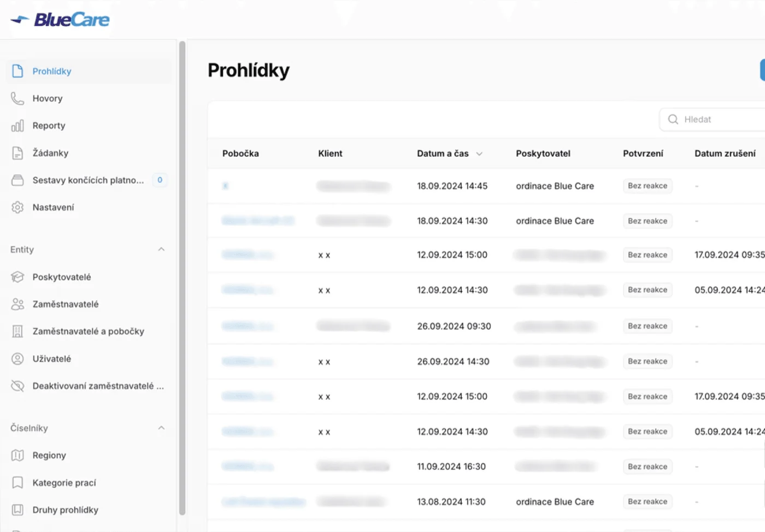Viewport: 765px width, 532px height.
Task: Click ordinace Blue Care in 18.09.2024 14:45 row
Action: (x=555, y=186)
